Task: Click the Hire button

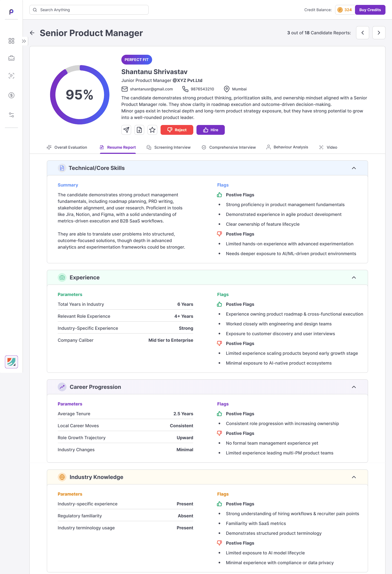Action: click(211, 130)
